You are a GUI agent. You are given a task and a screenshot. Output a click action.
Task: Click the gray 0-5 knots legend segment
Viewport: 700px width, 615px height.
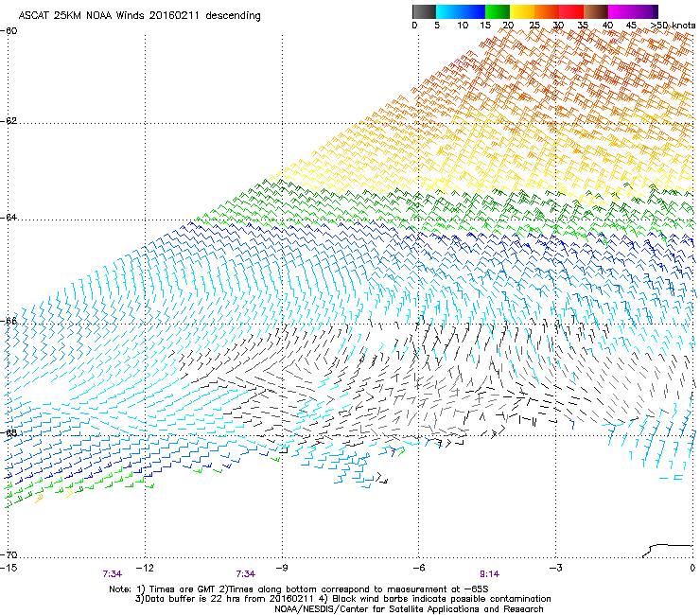424,11
